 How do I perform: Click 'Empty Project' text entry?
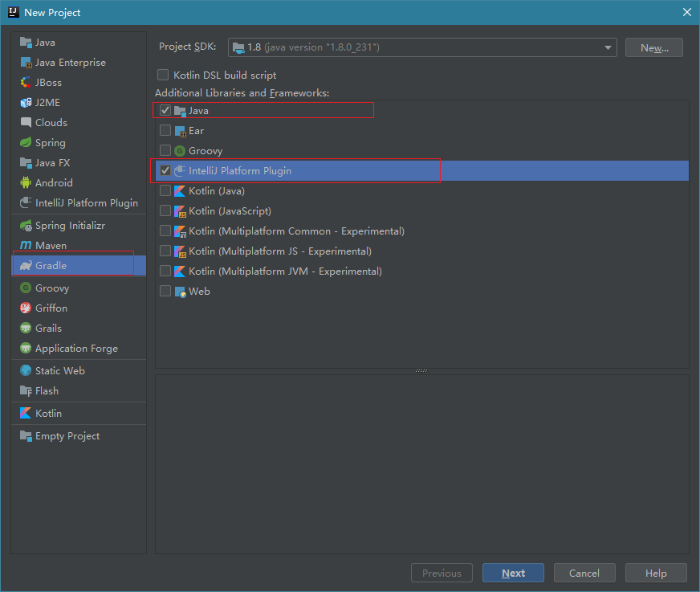pos(67,436)
